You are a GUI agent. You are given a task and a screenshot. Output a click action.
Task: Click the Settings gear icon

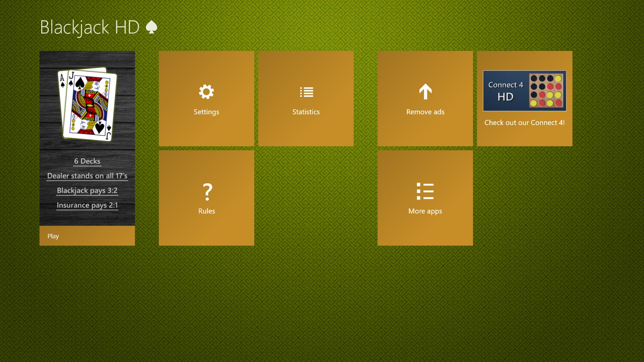click(206, 92)
